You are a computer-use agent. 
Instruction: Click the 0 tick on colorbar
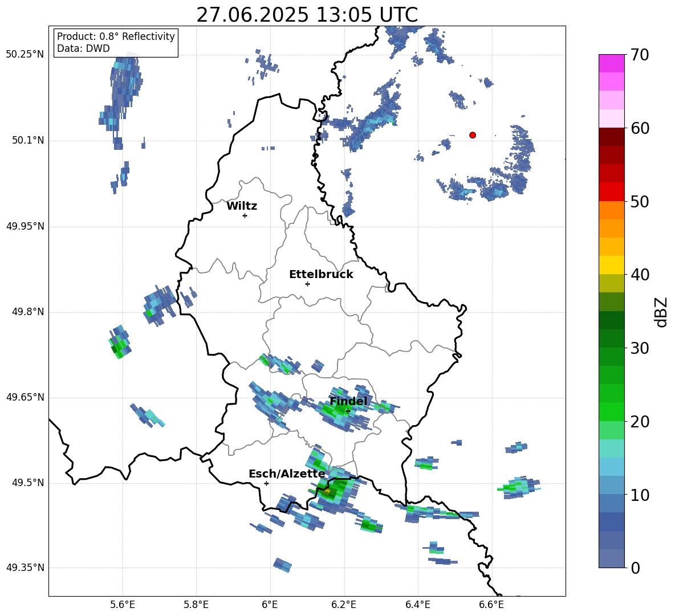635,568
